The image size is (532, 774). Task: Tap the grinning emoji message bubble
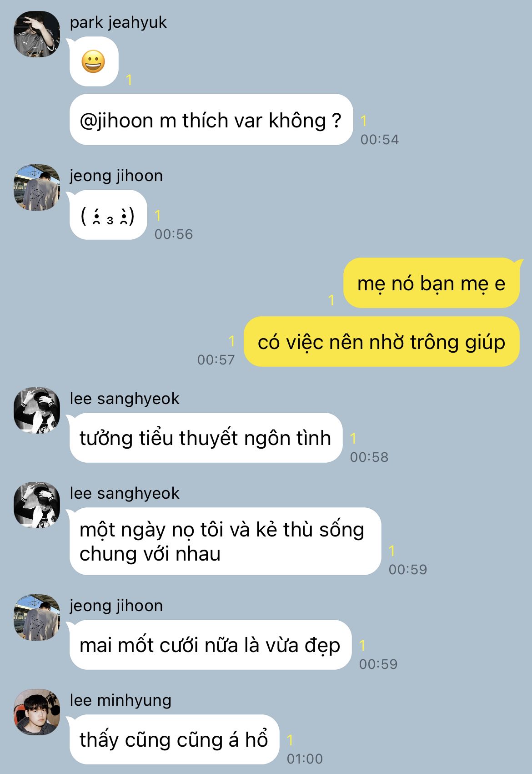point(94,62)
